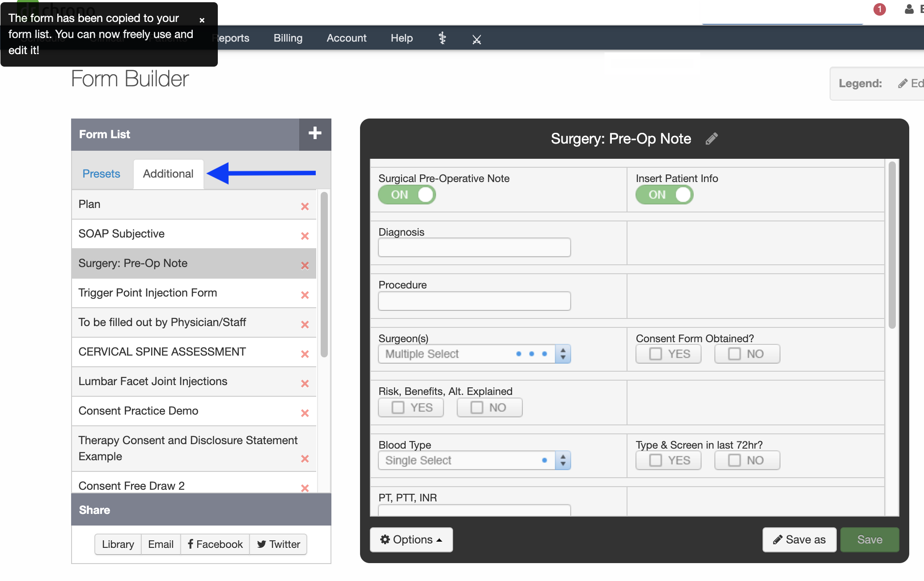The height and width of the screenshot is (581, 924).
Task: Delete the CERVICAL SPINE ASSESSMENT form
Action: 305,354
